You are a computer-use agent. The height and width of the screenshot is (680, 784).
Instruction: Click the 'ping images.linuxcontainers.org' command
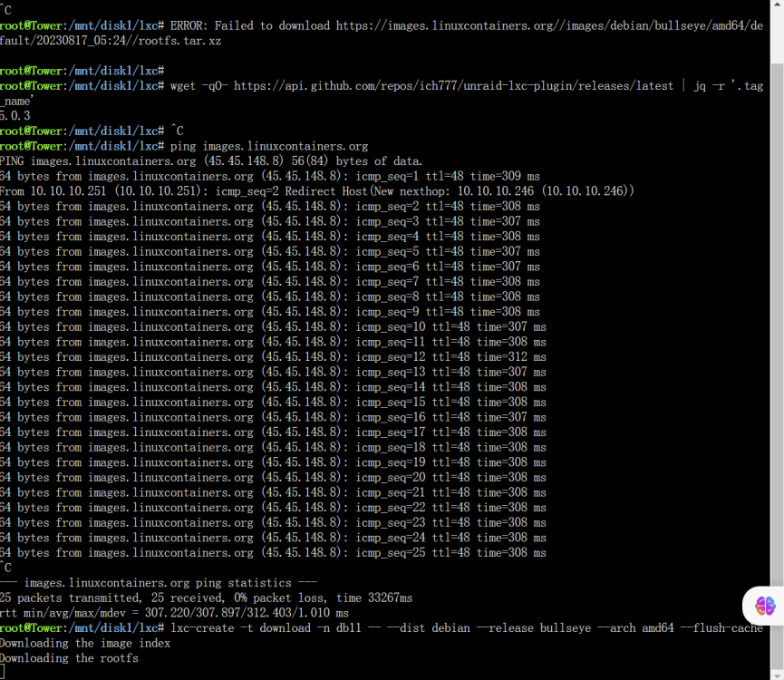(269, 147)
